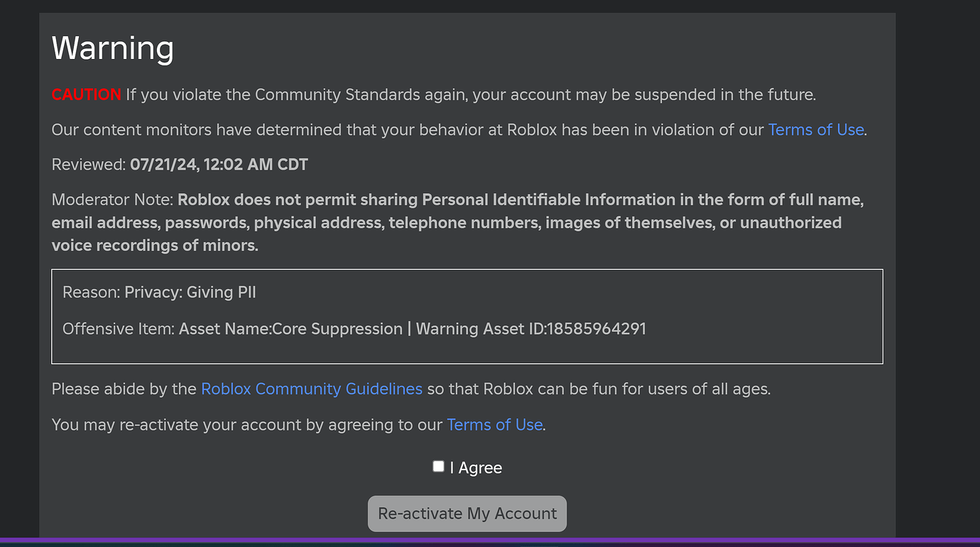Image resolution: width=980 pixels, height=547 pixels.
Task: Click the Asset ID 18585964291 number
Action: [x=597, y=329]
